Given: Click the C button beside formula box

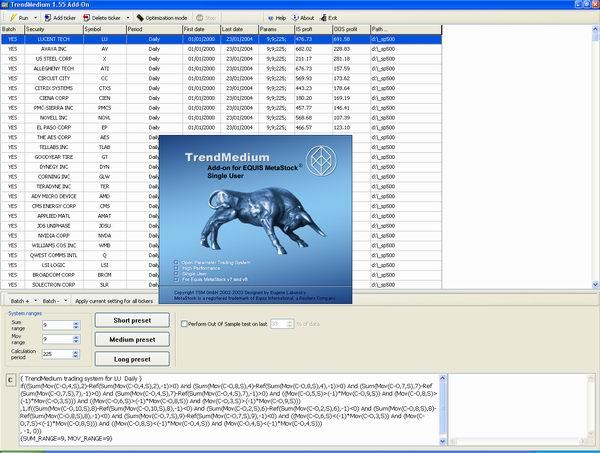Looking at the screenshot, I should [x=10, y=380].
